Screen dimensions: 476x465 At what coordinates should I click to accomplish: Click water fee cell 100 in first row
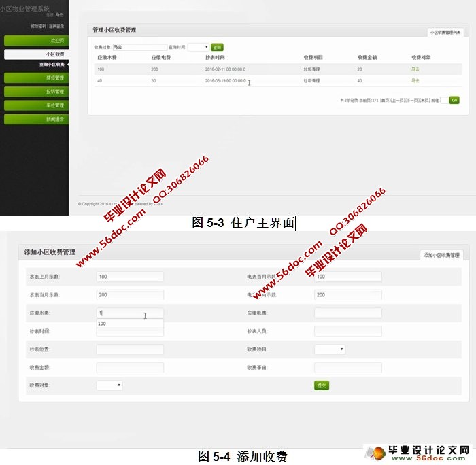101,69
